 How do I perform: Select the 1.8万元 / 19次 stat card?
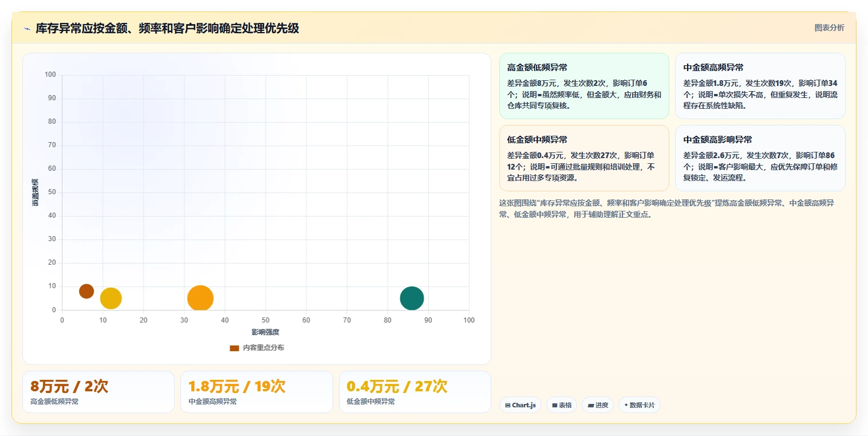257,392
